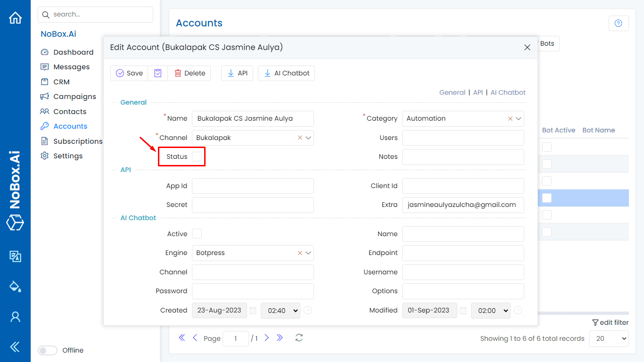This screenshot has width=644, height=362.
Task: Select Messages from the sidebar menu
Action: tap(71, 67)
